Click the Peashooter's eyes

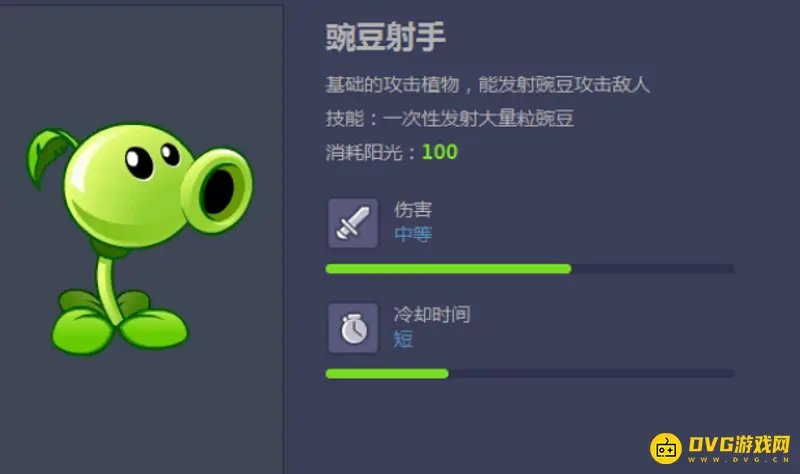[x=152, y=160]
